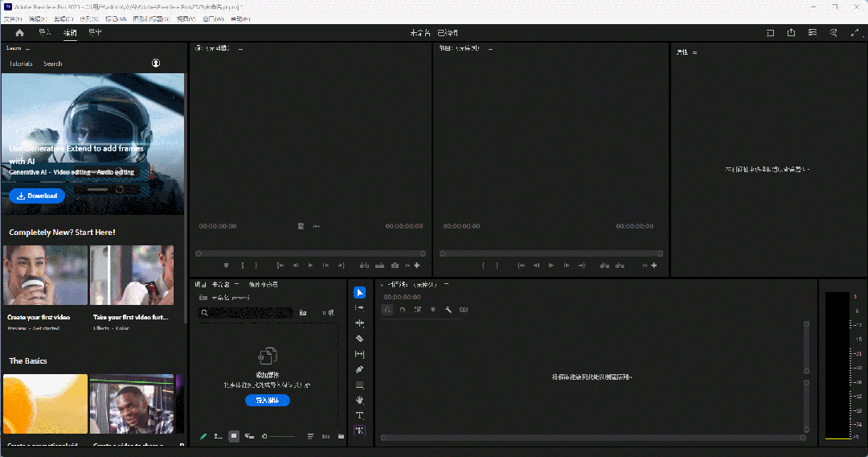868x457 pixels.
Task: Expand Program monitor overflow chevrons
Action: click(645, 266)
